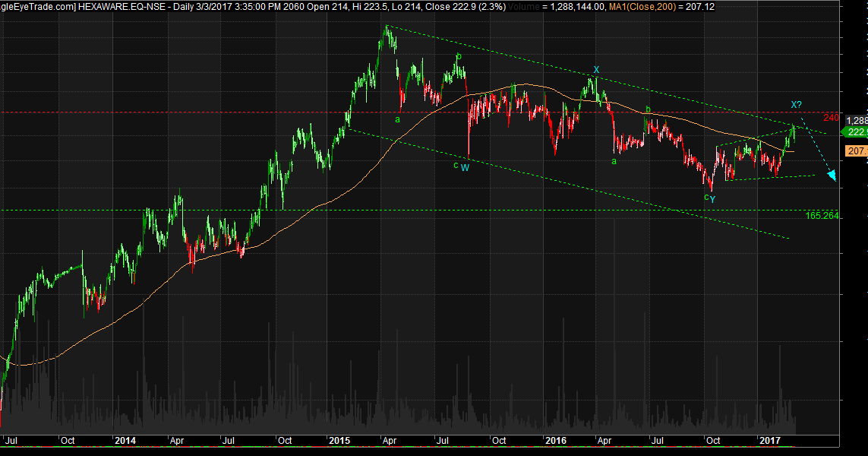Click the X wave marker at the 2016 peak

595,69
